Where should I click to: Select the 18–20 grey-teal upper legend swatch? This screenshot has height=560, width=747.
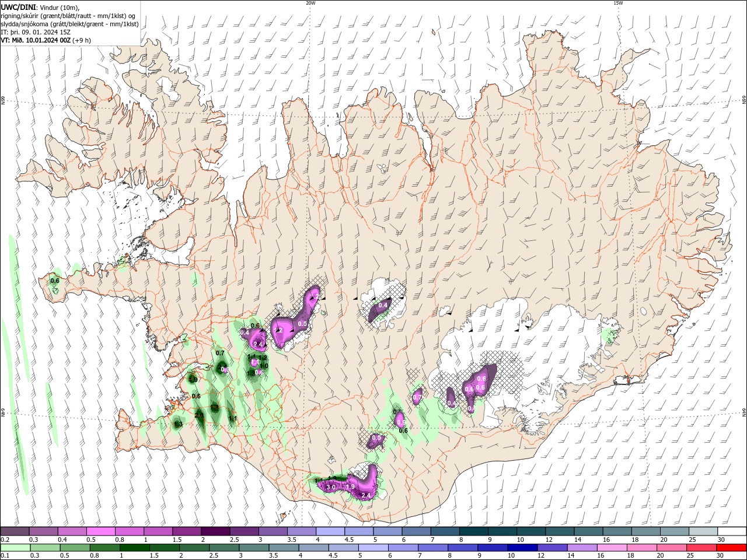(x=646, y=531)
